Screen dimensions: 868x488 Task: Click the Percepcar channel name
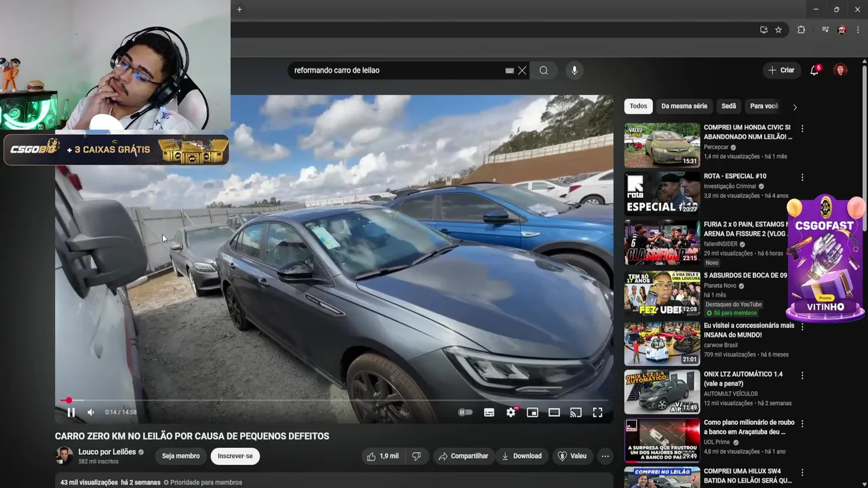(716, 147)
